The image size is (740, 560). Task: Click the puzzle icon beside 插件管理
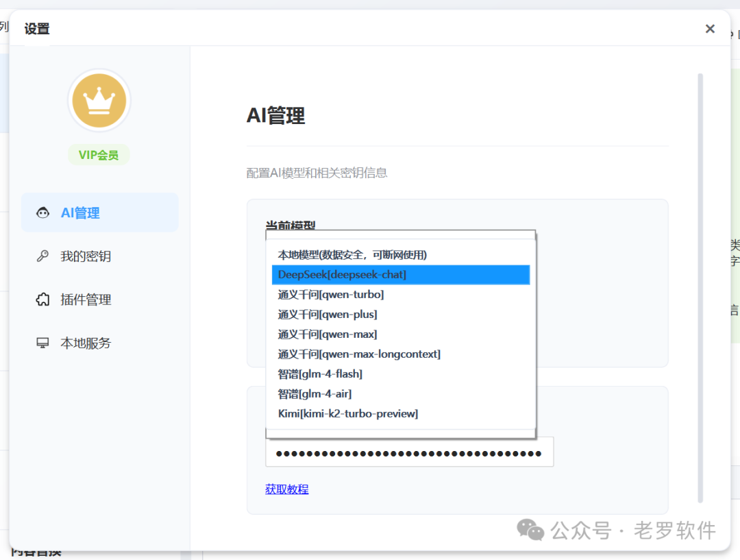tap(43, 300)
